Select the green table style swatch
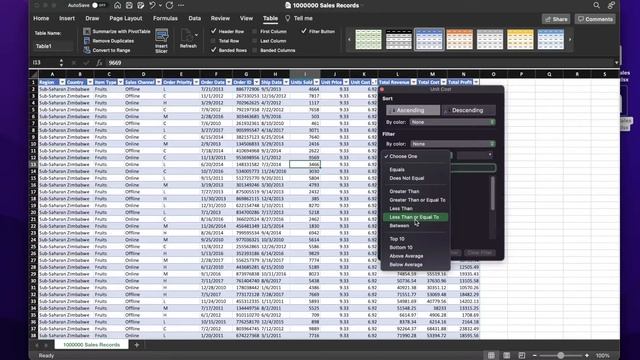 pyautogui.click(x=368, y=40)
